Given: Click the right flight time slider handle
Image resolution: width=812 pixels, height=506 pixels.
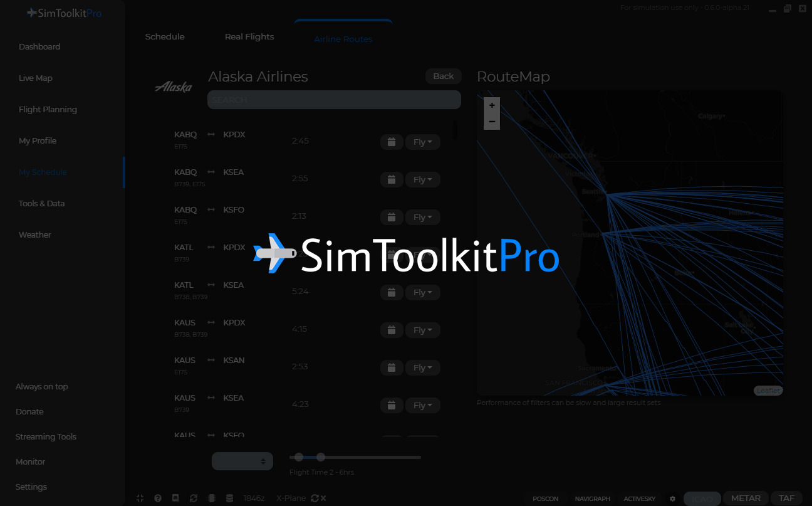Looking at the screenshot, I should [x=321, y=457].
